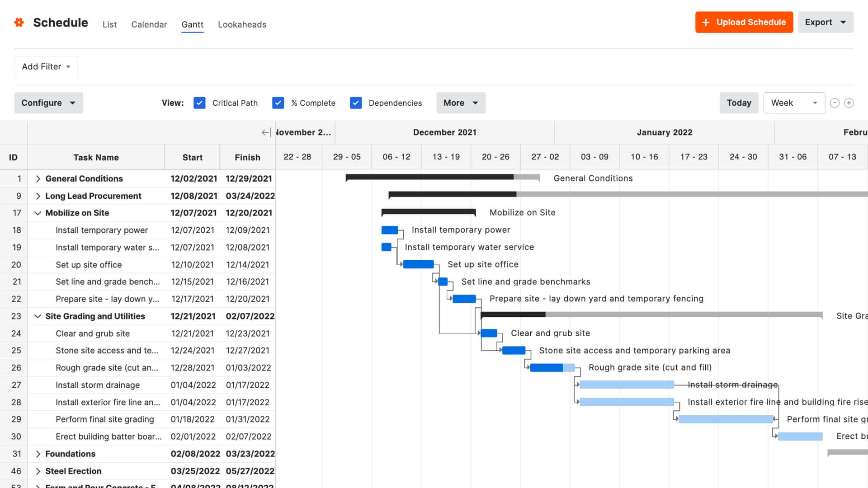Open the Export dropdown
868x488 pixels.
coord(826,22)
